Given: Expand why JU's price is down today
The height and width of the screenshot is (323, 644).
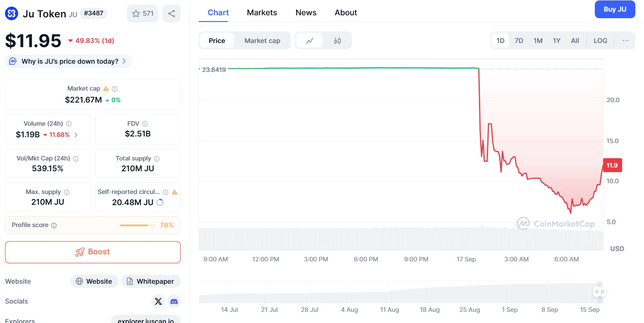Looking at the screenshot, I should 68,61.
